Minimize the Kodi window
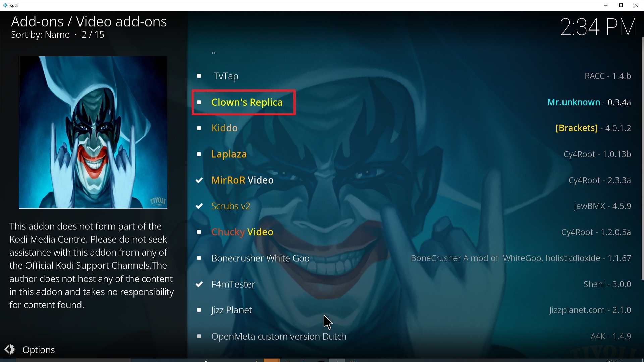The image size is (644, 362). tap(606, 5)
